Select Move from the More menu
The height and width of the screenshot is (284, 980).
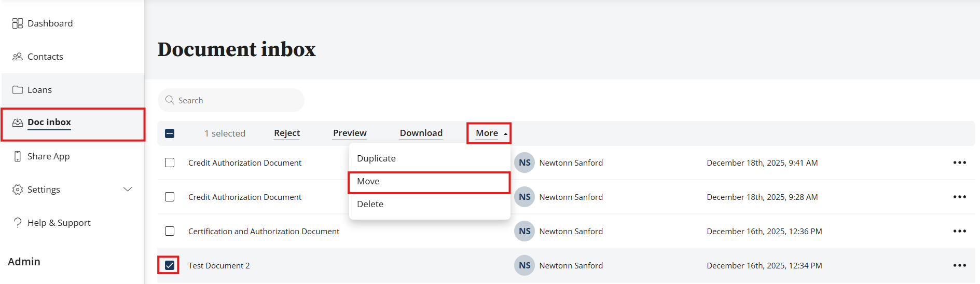tap(368, 182)
